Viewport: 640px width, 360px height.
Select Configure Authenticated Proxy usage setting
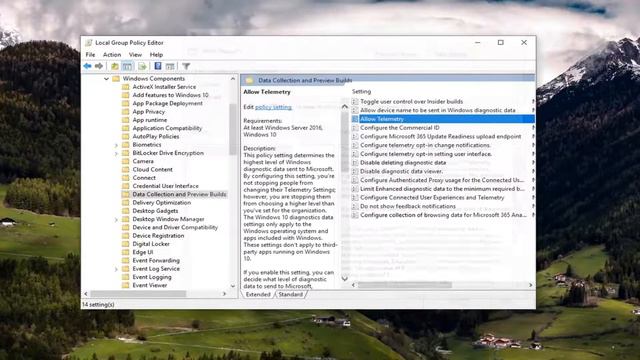(442, 180)
